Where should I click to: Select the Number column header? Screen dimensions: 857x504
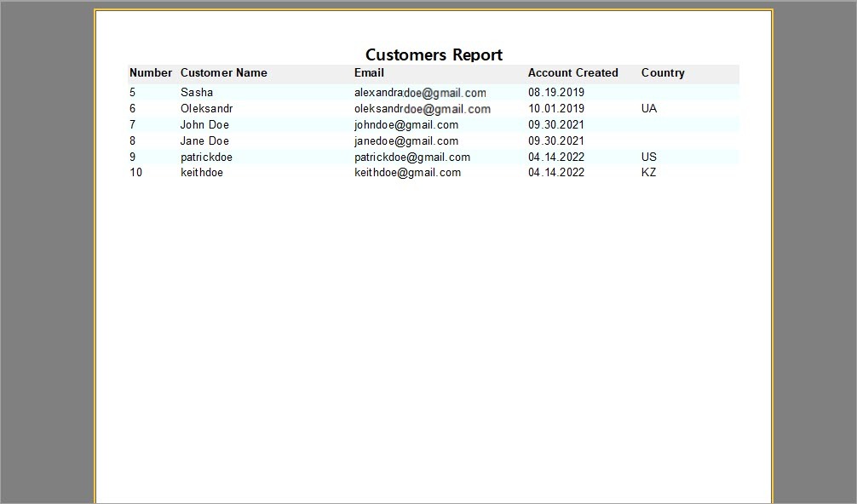point(151,73)
